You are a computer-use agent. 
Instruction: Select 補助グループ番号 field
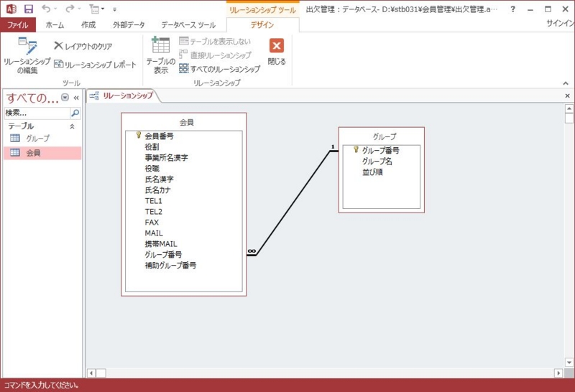tap(170, 265)
